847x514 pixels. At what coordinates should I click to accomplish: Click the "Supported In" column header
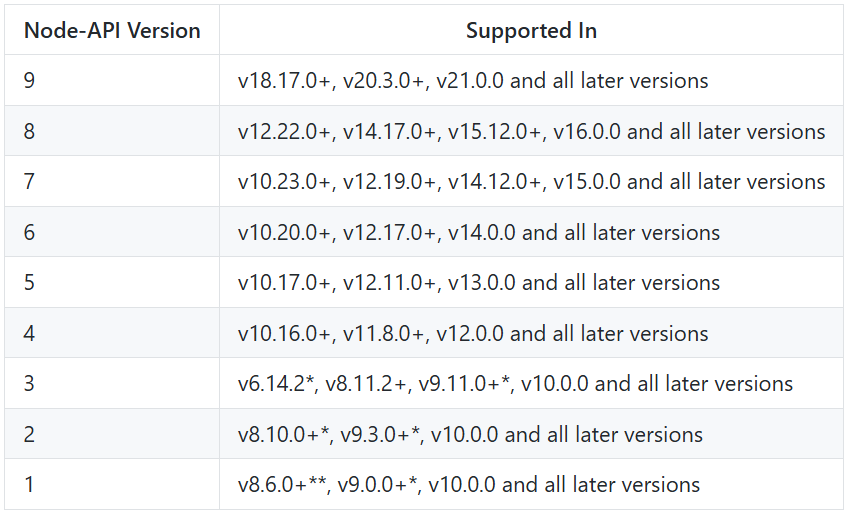531,30
